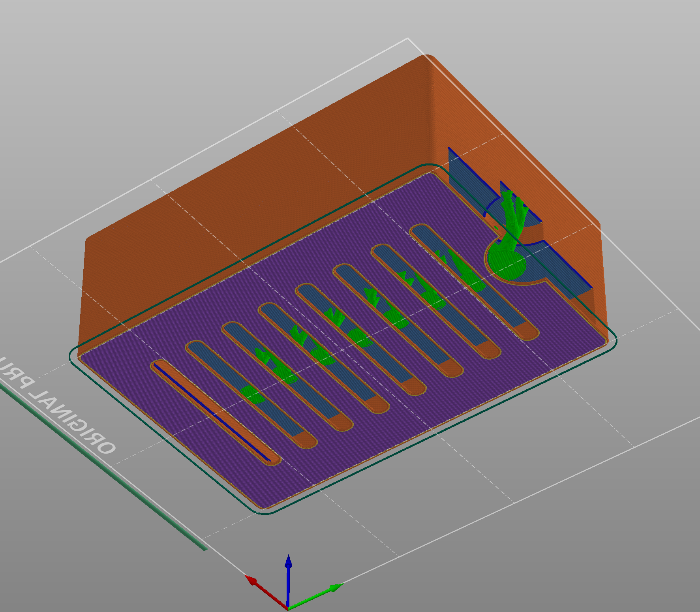Viewport: 700px width, 612px height.
Task: Click the orange end of the rightmost slot
Action: (526, 331)
